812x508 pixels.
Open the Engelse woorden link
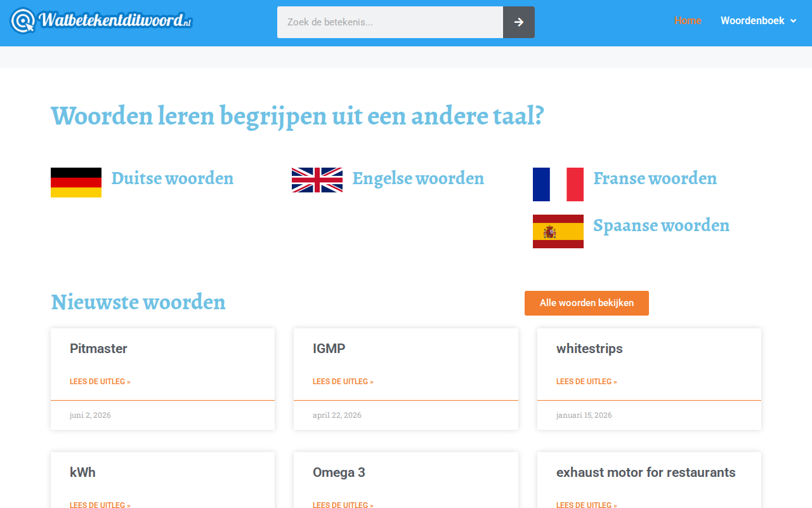(418, 178)
